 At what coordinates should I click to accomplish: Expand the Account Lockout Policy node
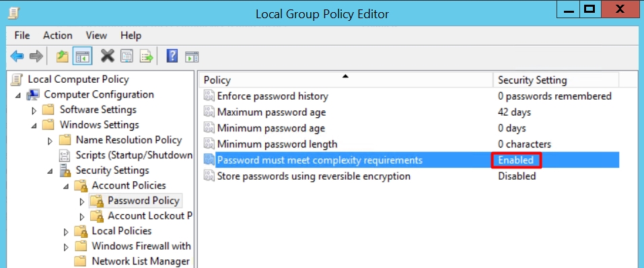pos(81,217)
